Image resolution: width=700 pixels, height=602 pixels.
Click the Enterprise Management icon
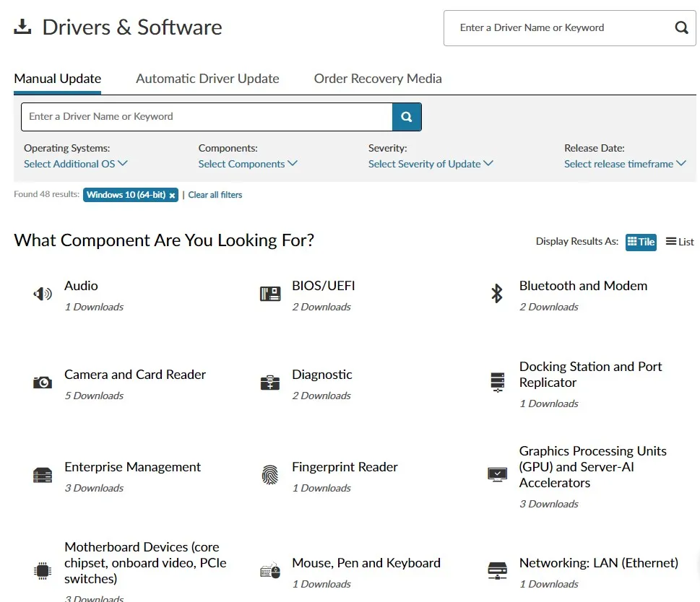point(43,476)
